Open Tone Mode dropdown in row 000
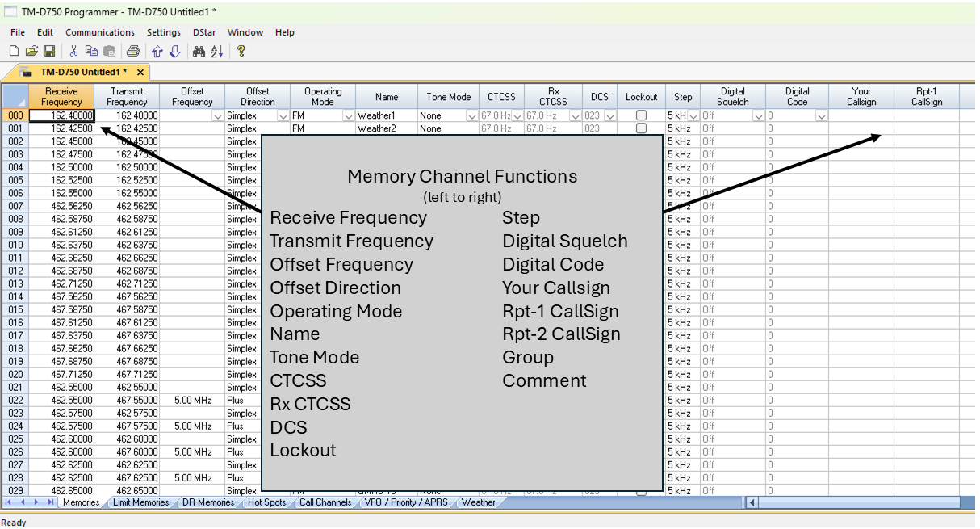This screenshot has height=529, width=980. pyautogui.click(x=472, y=116)
